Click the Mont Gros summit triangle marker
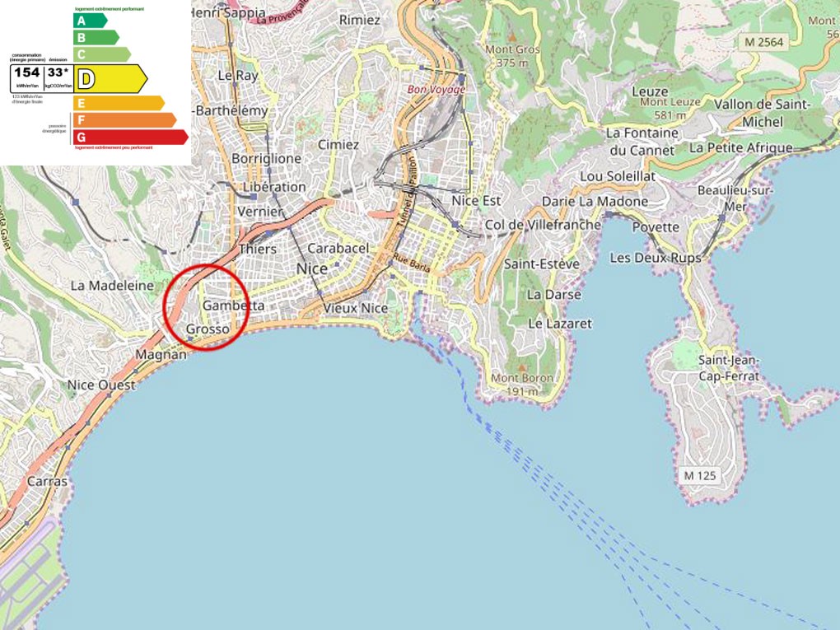 [x=511, y=37]
